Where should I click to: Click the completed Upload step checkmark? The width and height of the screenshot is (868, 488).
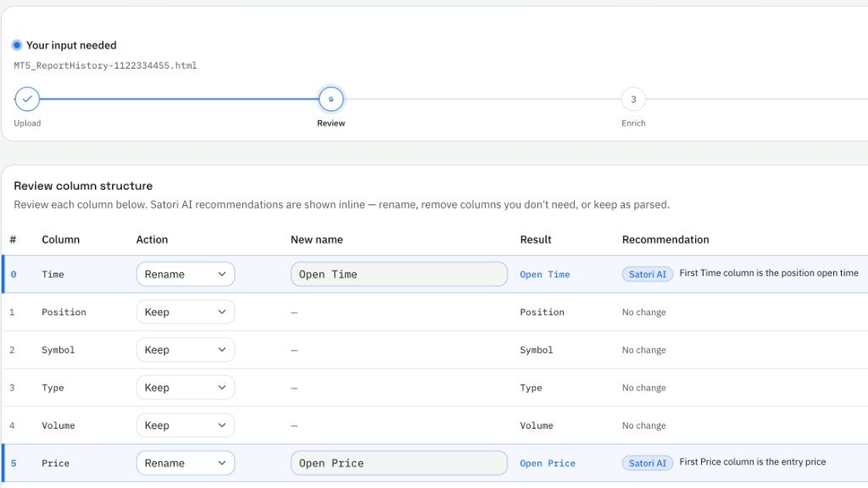tap(27, 99)
